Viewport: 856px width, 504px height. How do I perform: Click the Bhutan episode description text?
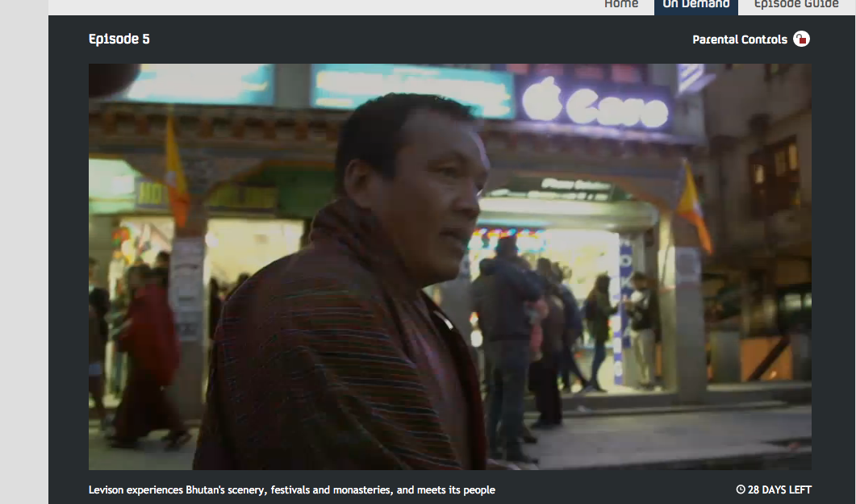[291, 489]
